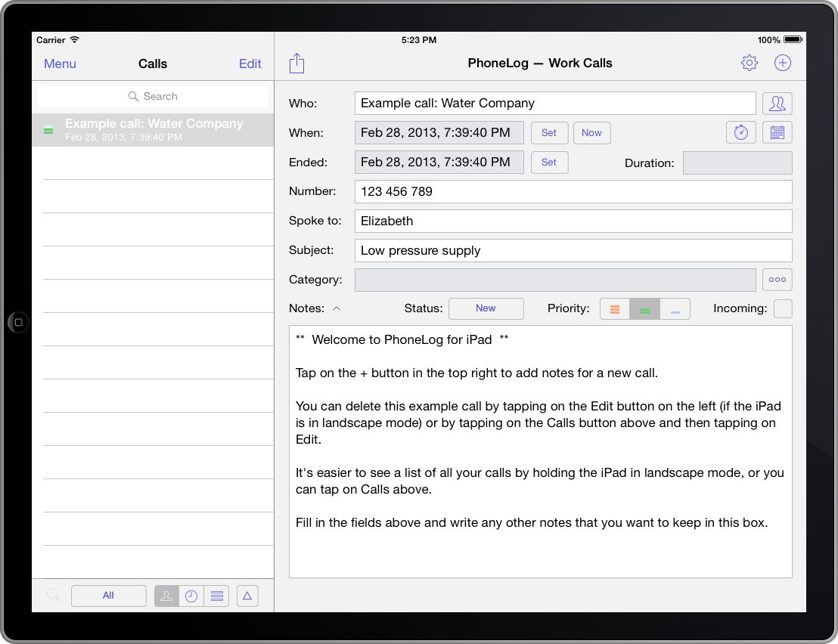Edit the notes text area
Viewport: 838px width, 644px height.
tap(540, 451)
